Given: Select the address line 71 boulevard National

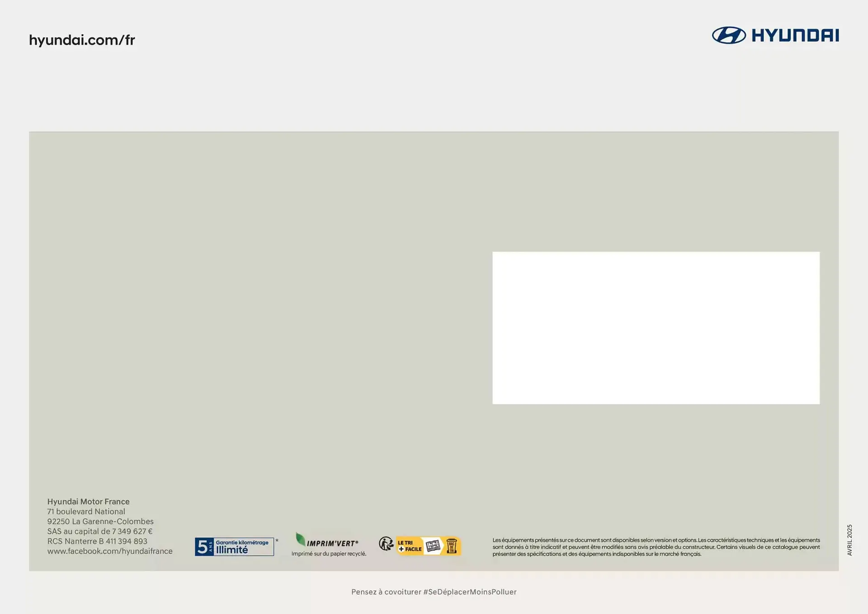Looking at the screenshot, I should (86, 511).
